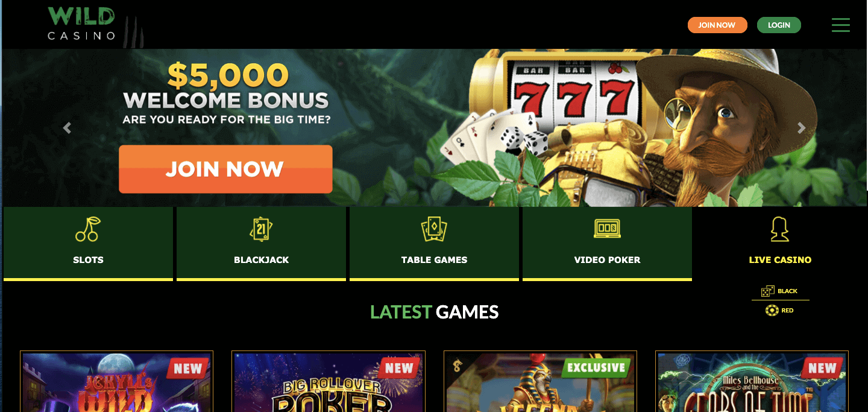Open the Big Rollover Poker game thumbnail

329,381
